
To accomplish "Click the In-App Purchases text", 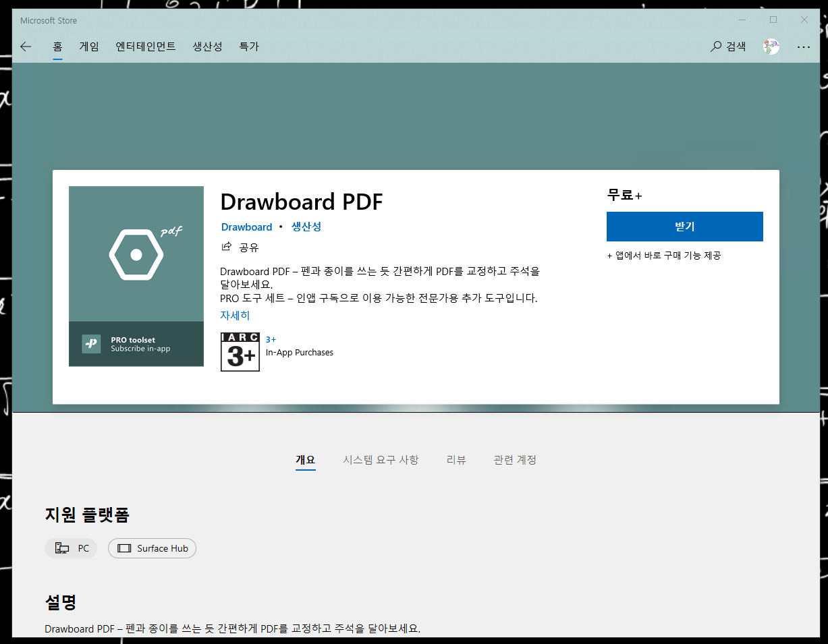I will click(300, 353).
